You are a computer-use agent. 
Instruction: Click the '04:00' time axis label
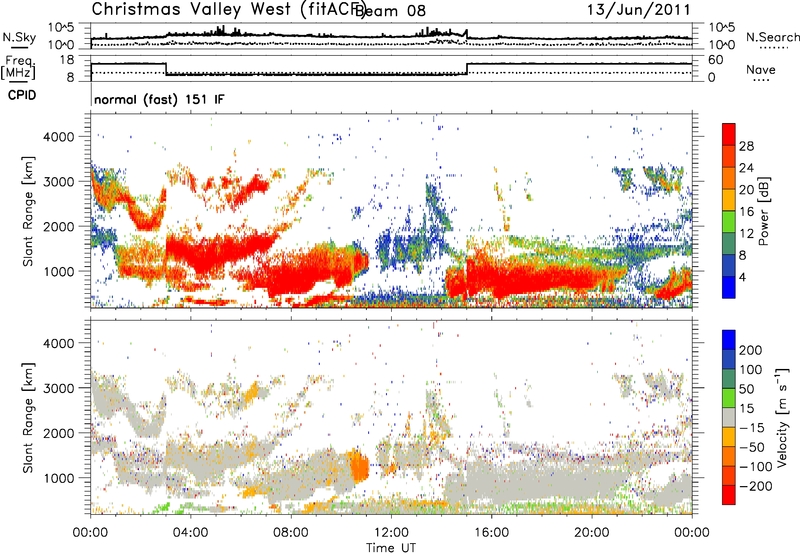point(190,533)
